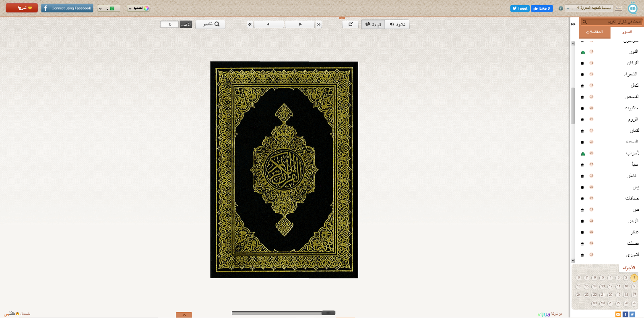The width and height of the screenshot is (644, 318).
Task: Select surah Al-Furqan (الفرقان)
Action: [633, 63]
